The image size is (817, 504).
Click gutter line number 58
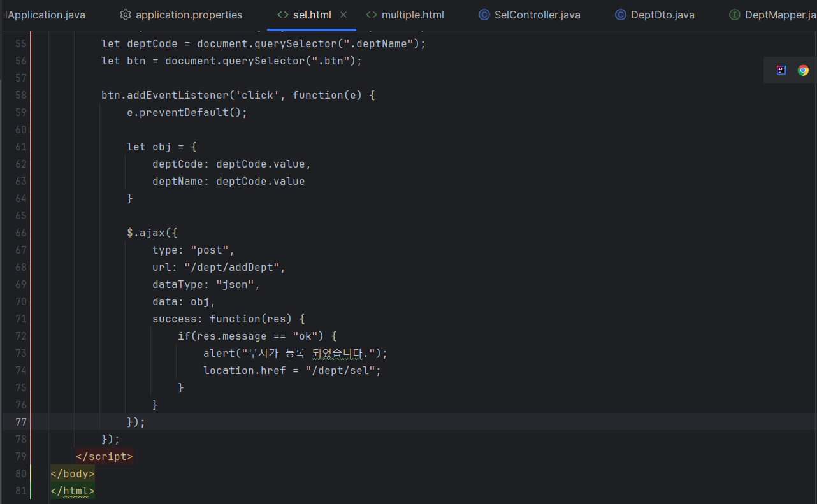click(20, 95)
